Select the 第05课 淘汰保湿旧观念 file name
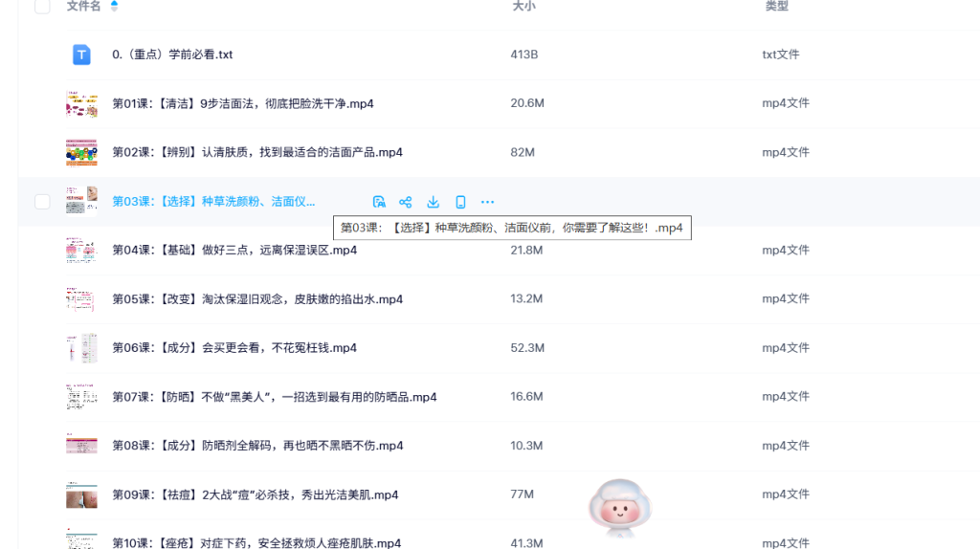 257,299
